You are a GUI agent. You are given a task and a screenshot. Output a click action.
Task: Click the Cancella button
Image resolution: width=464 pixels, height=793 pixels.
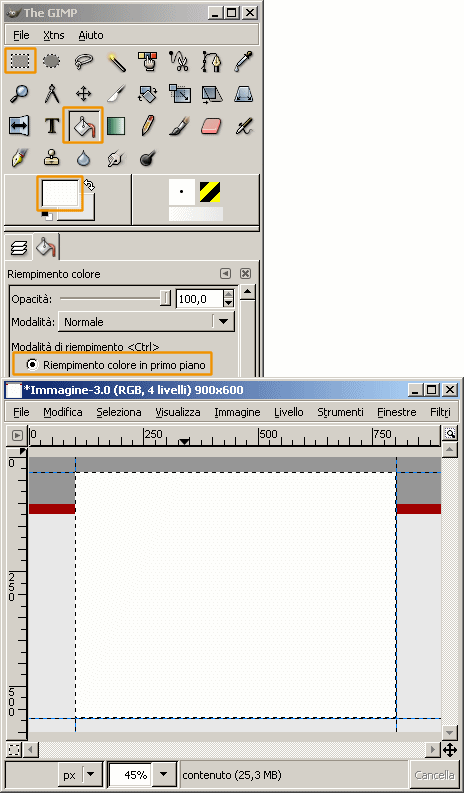[434, 775]
